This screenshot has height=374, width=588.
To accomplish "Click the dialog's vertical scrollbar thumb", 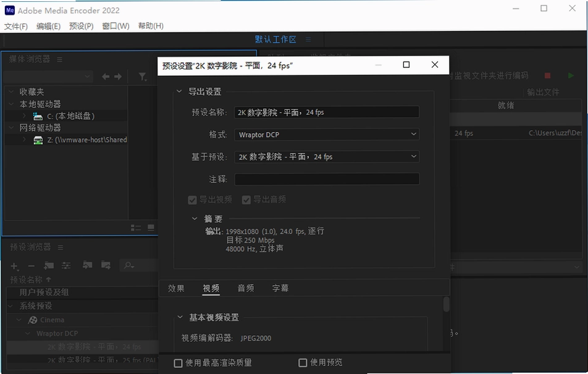I will [x=446, y=304].
